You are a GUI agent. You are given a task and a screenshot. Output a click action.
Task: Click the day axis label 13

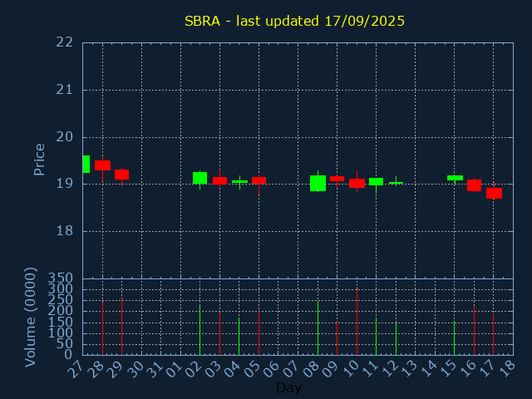408,369
